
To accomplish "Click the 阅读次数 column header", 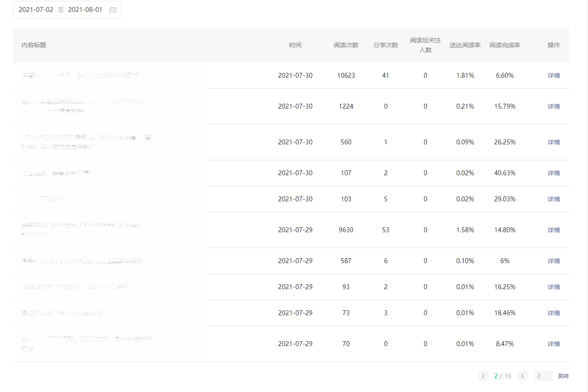I will [x=346, y=45].
